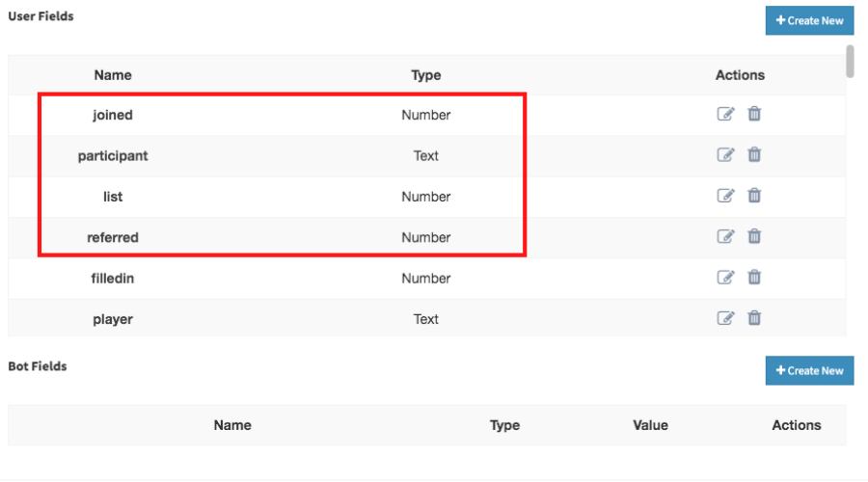Delete the filledin field
Viewport: 868px width, 482px height.
click(x=754, y=278)
